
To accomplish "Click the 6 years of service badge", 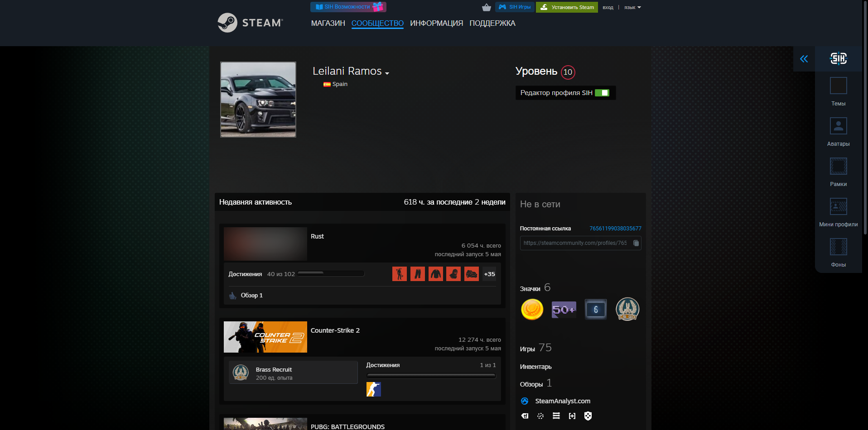I will tap(596, 310).
